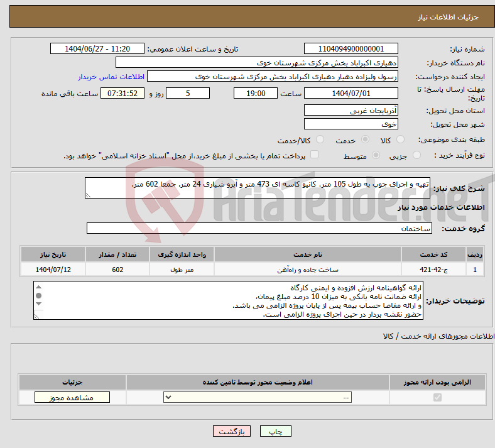Viewport: 495px width, 448px height.
Task: Click the announcement date and time field
Action: click(97, 48)
